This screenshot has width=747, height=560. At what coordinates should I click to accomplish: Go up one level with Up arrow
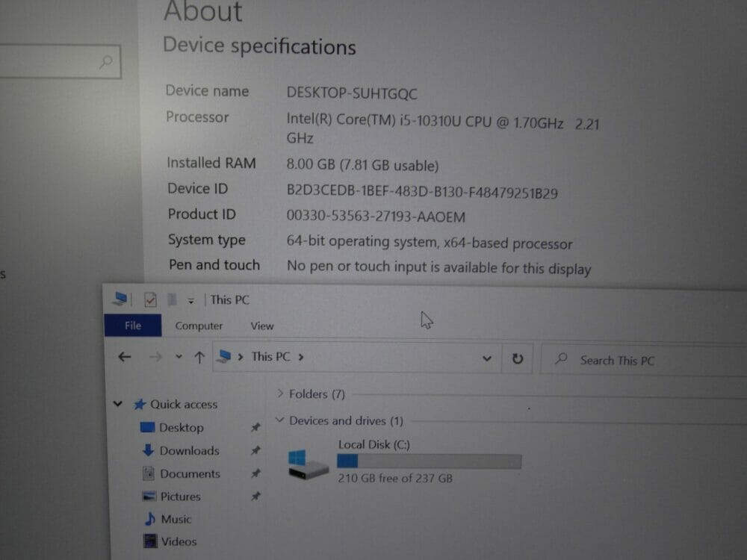[x=199, y=357]
